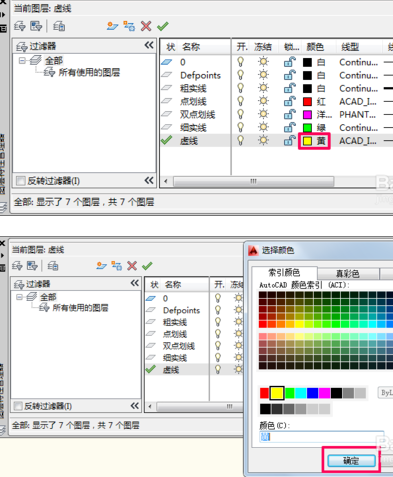Viewport: 393px width, 477px height.
Task: Collapse 过滤器 header « behind Select Color dialog
Action: [x=135, y=283]
